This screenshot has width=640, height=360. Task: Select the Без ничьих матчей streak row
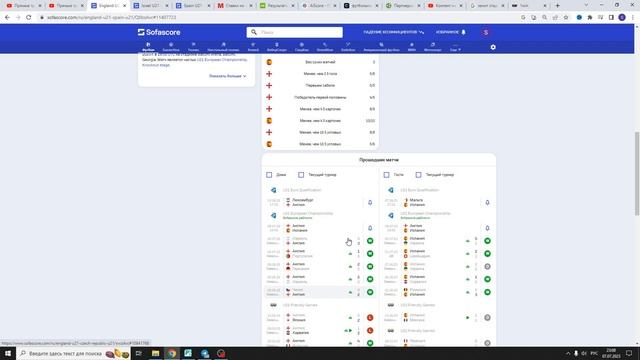pyautogui.click(x=320, y=62)
